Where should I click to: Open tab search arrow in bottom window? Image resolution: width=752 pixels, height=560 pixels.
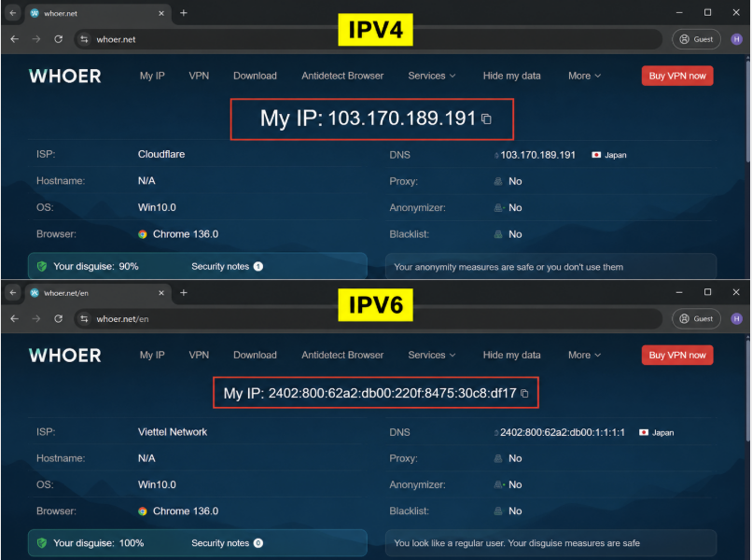coord(13,293)
